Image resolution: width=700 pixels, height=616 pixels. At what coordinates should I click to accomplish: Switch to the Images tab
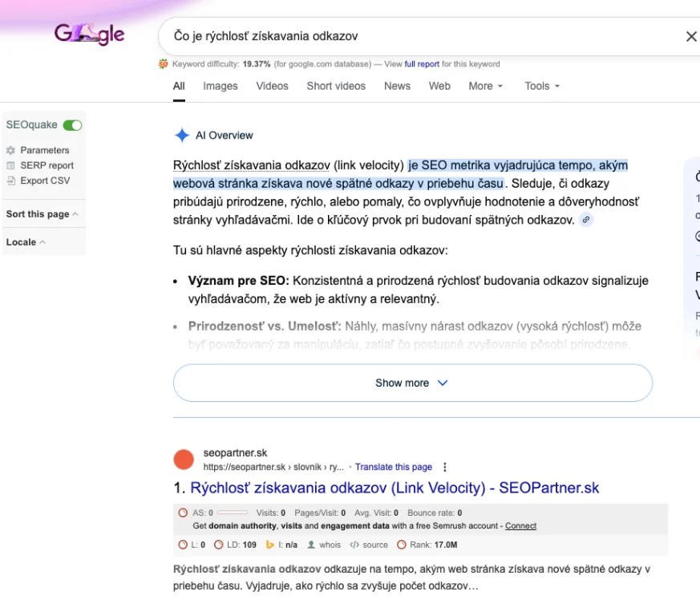(220, 86)
